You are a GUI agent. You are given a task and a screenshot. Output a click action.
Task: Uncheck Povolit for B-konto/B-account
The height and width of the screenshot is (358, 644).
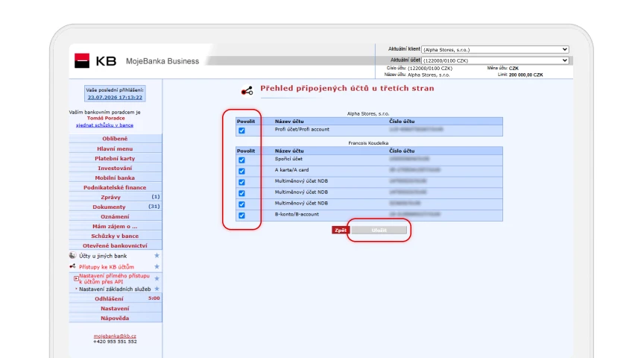pos(241,216)
